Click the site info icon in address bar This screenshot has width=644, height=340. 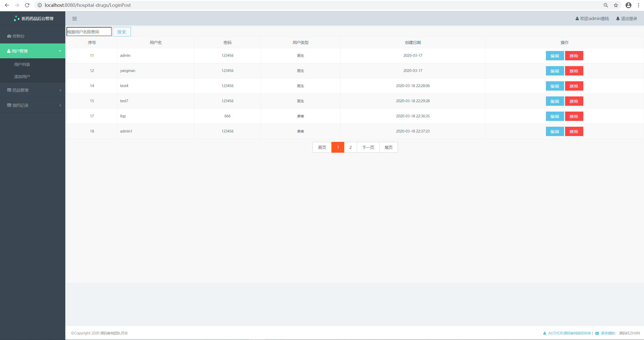tap(40, 5)
